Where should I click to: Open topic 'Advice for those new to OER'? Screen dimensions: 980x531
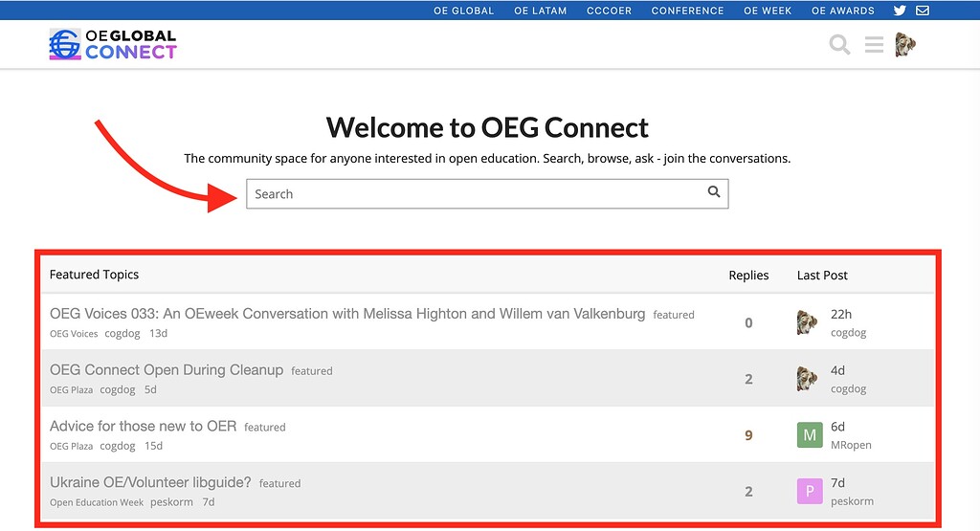click(x=143, y=426)
